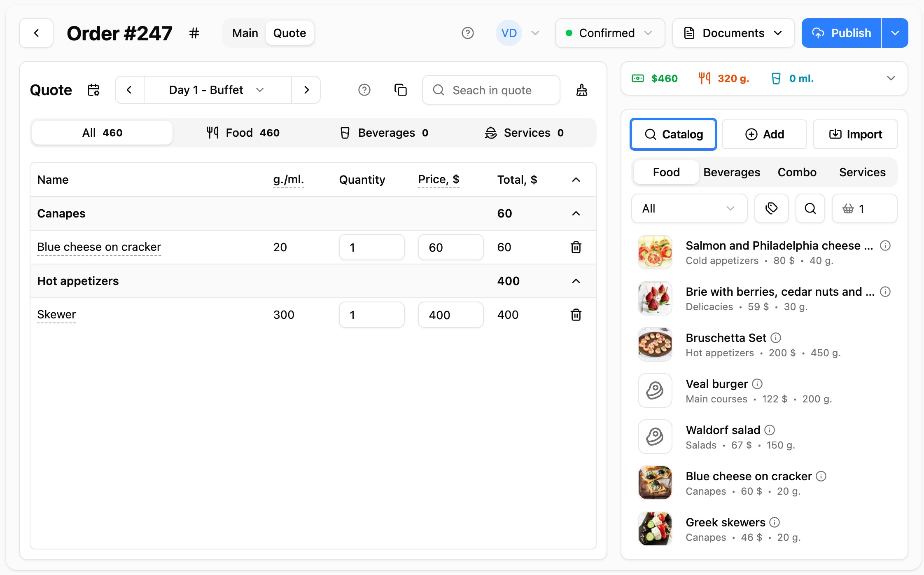Click the Price, $ column header

click(x=439, y=180)
